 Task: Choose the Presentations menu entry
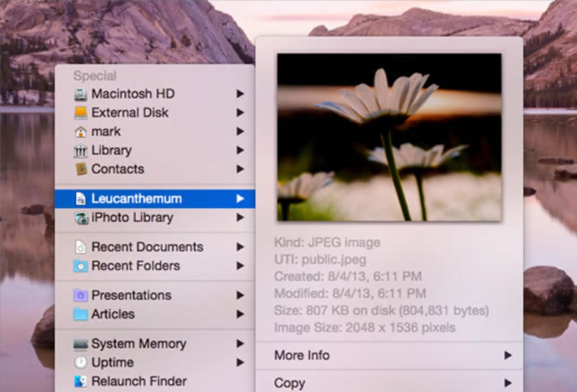[x=155, y=295]
